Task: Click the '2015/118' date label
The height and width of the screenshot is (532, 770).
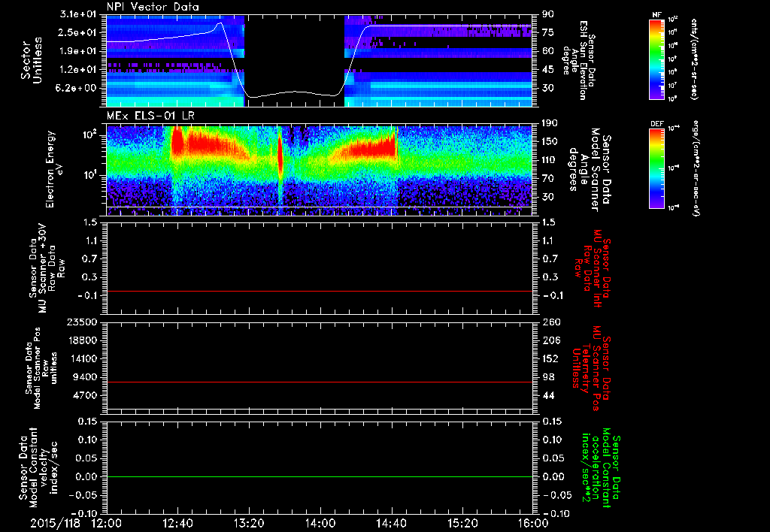Action: 53,523
